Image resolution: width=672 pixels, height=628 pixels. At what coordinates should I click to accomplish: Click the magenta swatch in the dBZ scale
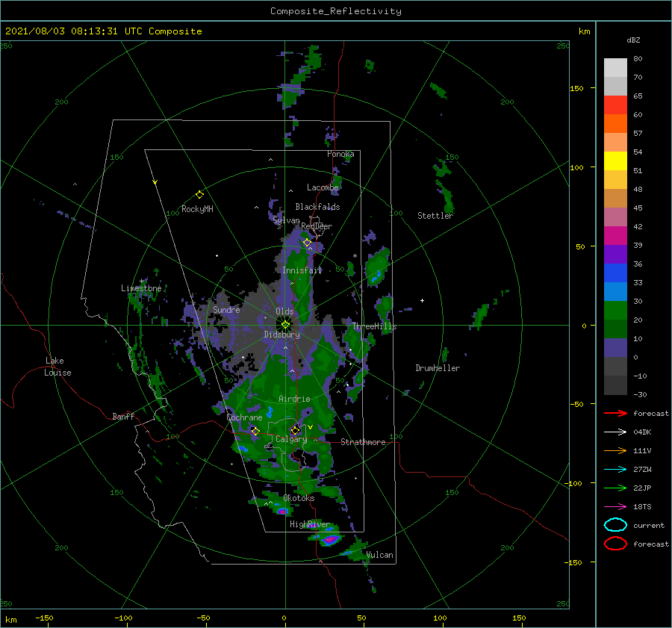tap(615, 236)
